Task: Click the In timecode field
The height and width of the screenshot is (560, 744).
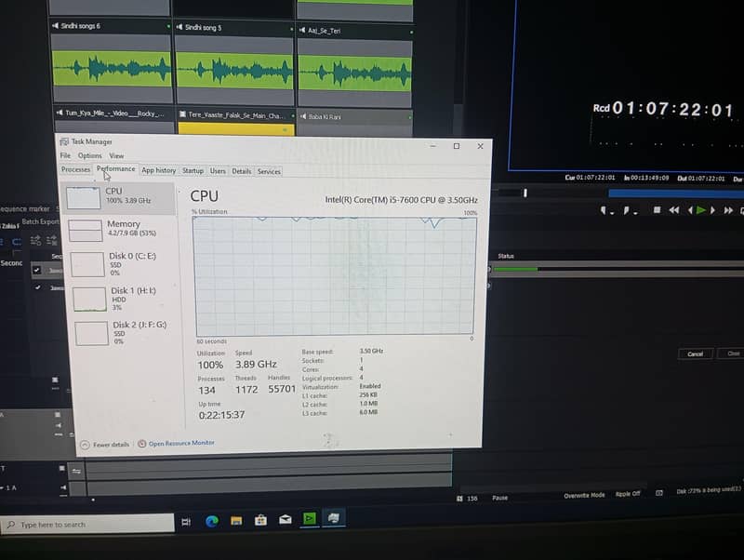Action: (645, 178)
